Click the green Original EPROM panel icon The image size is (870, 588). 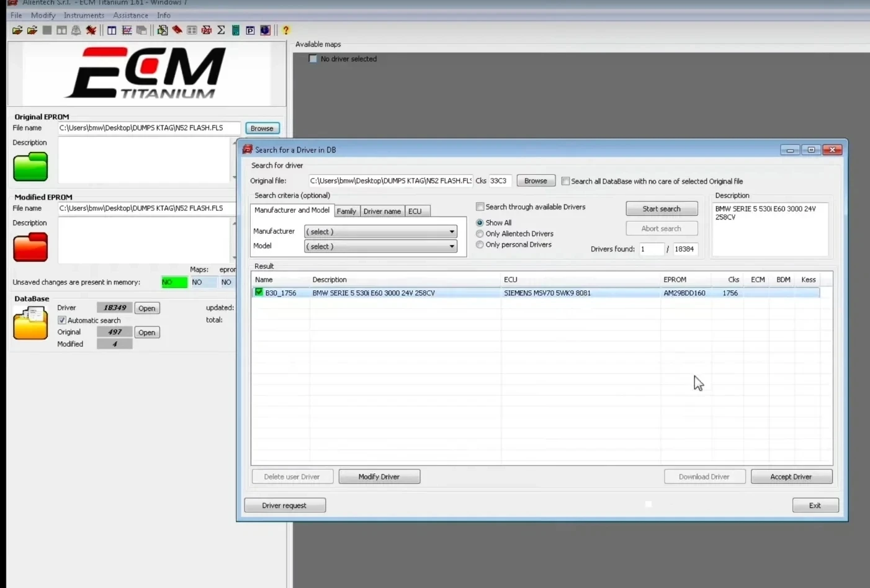[x=30, y=166]
